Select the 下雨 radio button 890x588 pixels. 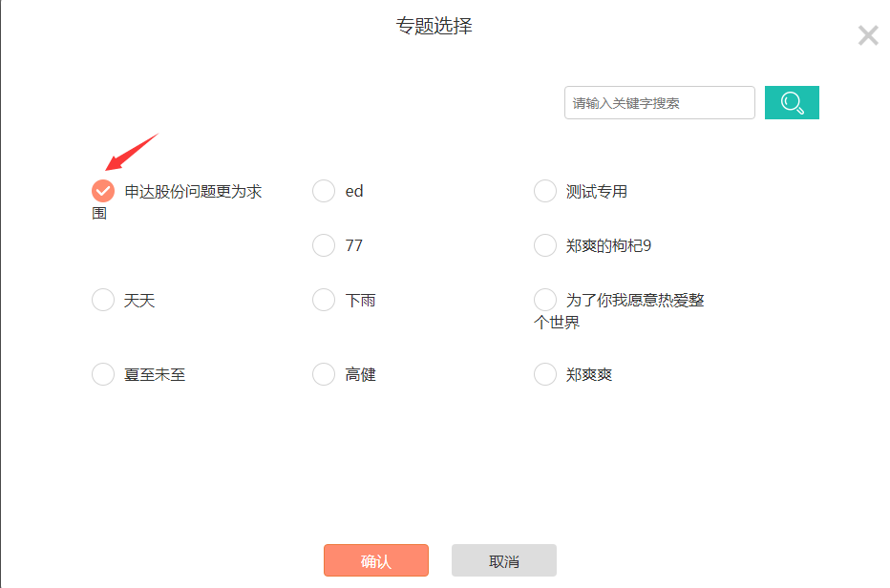(324, 300)
